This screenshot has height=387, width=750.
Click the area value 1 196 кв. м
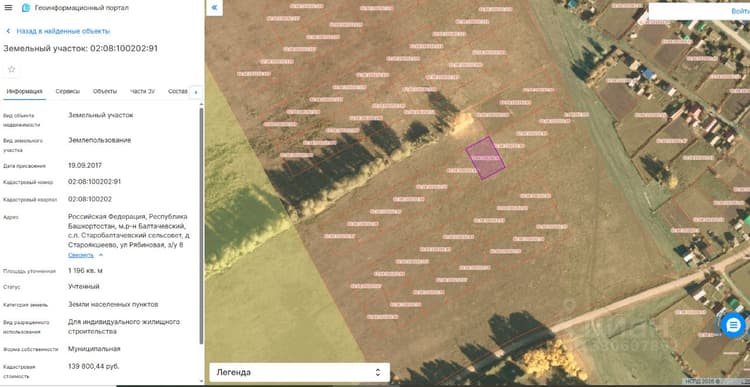pos(85,271)
